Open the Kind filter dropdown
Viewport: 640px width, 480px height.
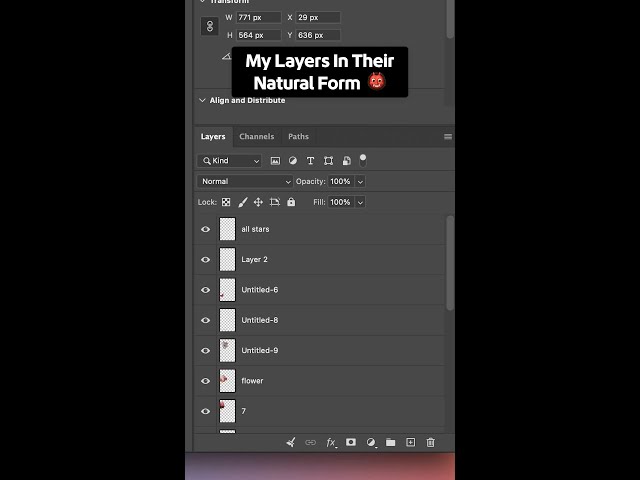click(229, 161)
